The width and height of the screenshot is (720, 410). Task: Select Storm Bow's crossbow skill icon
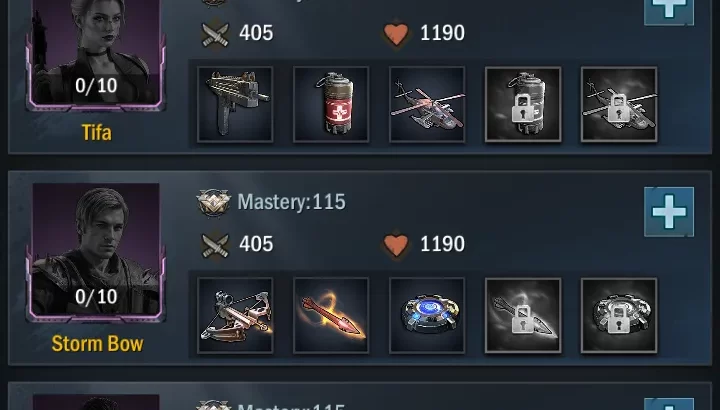pos(235,315)
